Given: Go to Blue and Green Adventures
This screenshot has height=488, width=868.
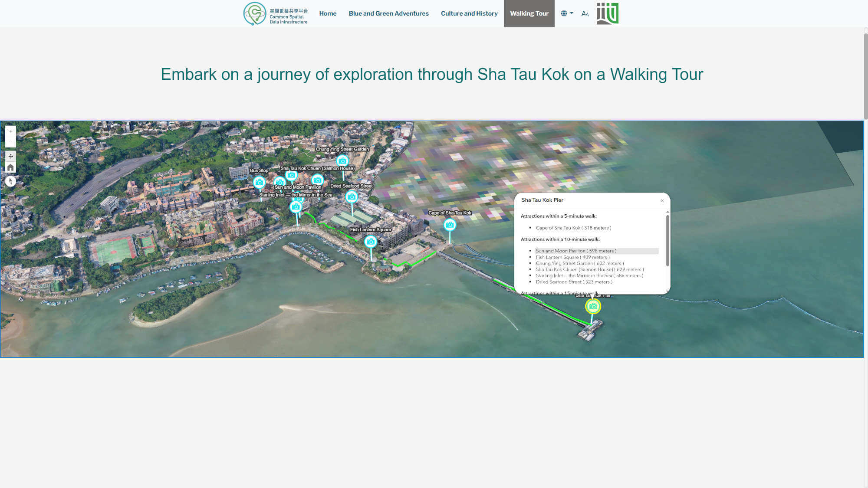Looking at the screenshot, I should click(388, 13).
